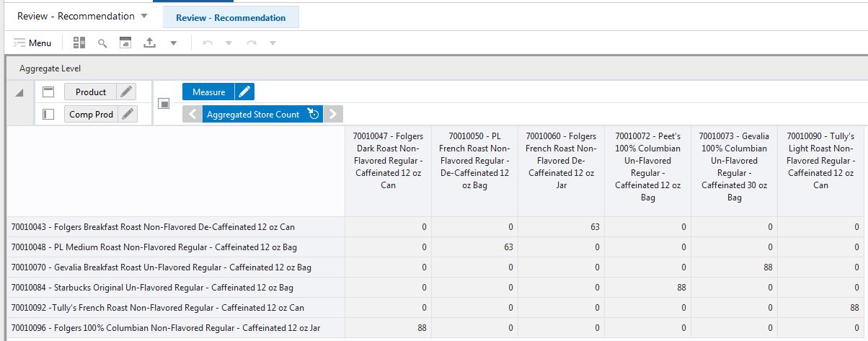Viewport: 868px width, 341px height.
Task: Select column header 70010072 Peet's 100% Columbian
Action: click(x=647, y=172)
